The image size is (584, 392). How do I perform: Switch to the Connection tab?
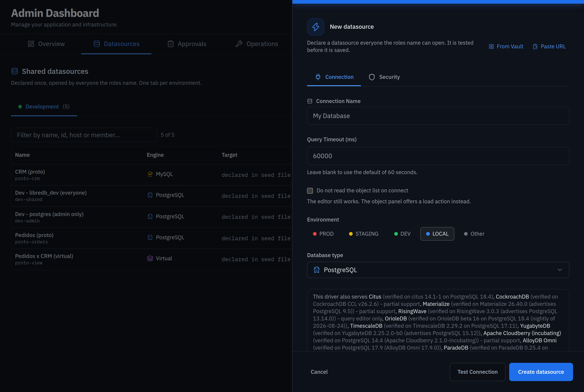tap(334, 77)
